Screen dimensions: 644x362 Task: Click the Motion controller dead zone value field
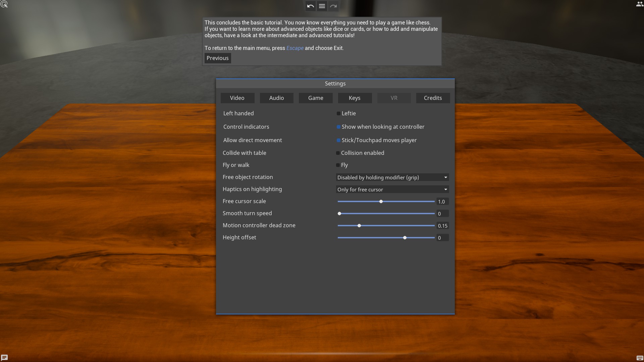tap(442, 226)
